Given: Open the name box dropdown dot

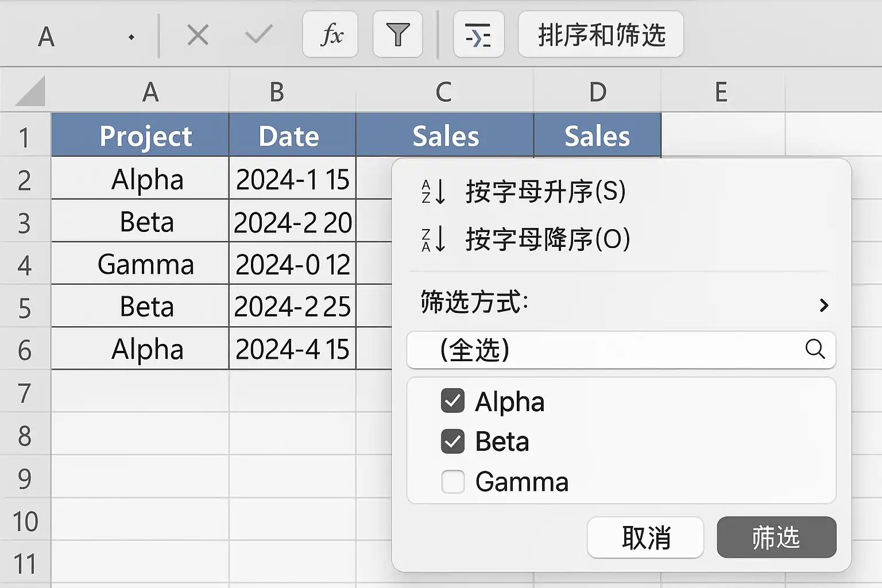Looking at the screenshot, I should 131,37.
